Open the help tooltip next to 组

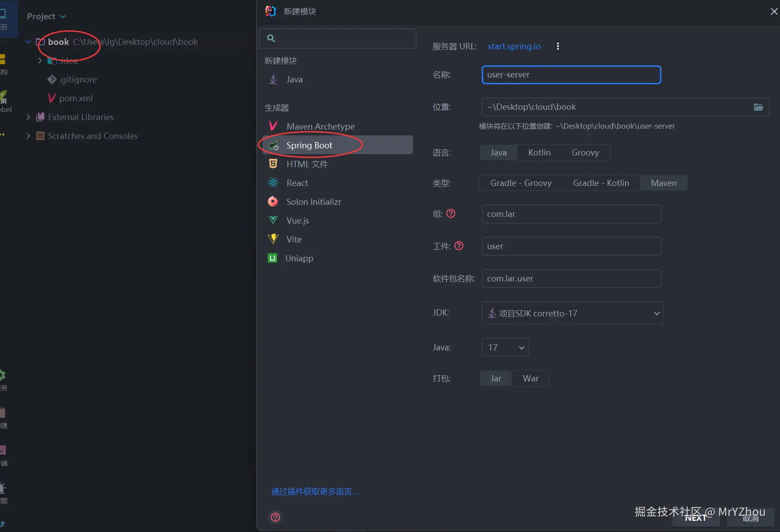[451, 214]
